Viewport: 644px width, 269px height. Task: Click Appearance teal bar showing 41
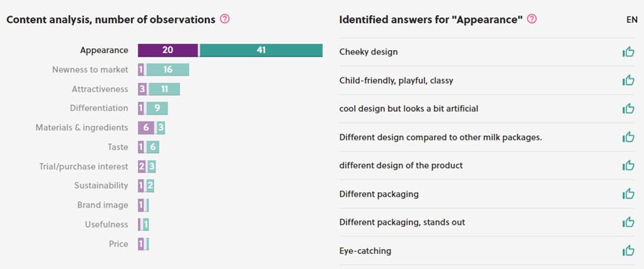[261, 50]
